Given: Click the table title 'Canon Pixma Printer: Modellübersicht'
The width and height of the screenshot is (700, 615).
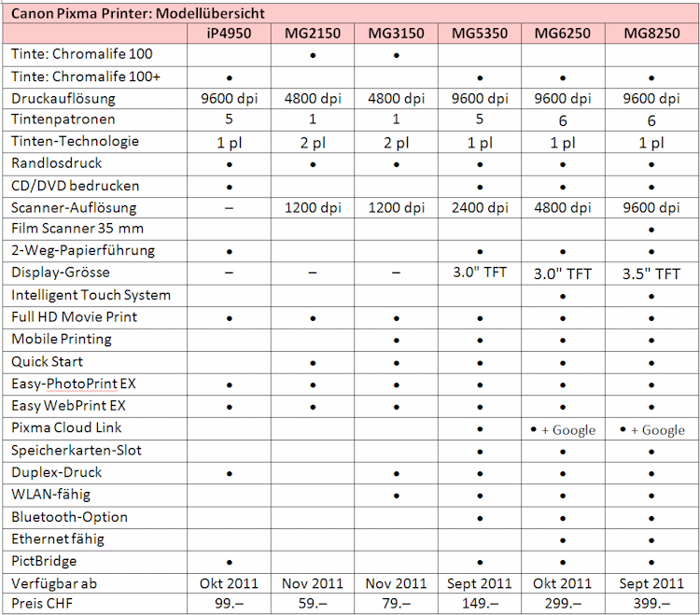Looking at the screenshot, I should tap(136, 13).
